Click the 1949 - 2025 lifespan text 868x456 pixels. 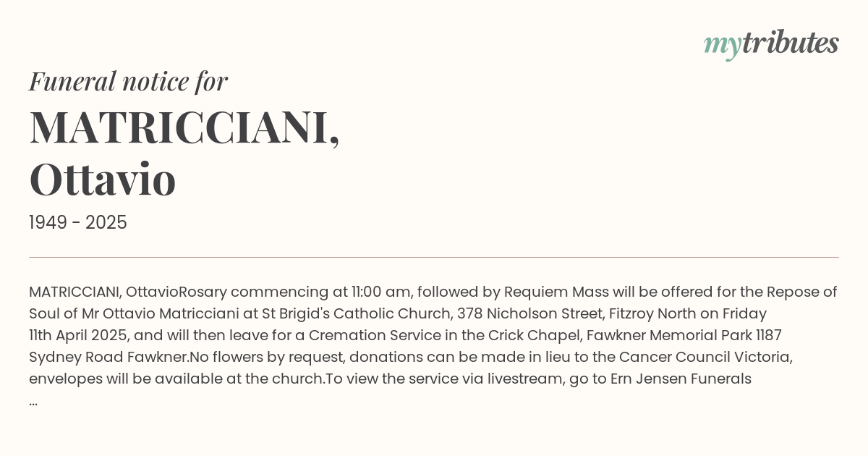[78, 223]
